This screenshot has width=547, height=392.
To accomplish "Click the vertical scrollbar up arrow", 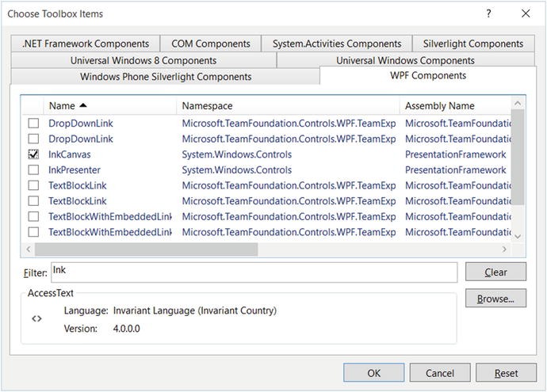I will click(518, 103).
